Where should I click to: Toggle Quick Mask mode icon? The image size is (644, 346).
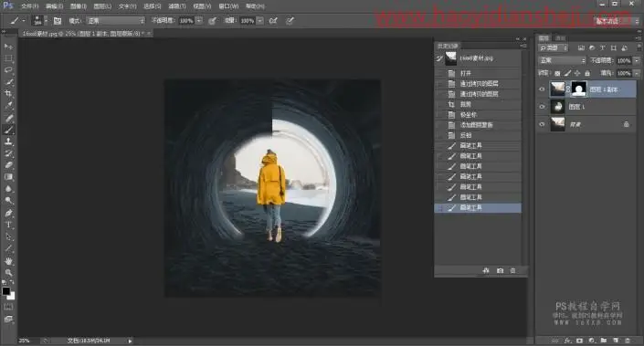[8, 307]
